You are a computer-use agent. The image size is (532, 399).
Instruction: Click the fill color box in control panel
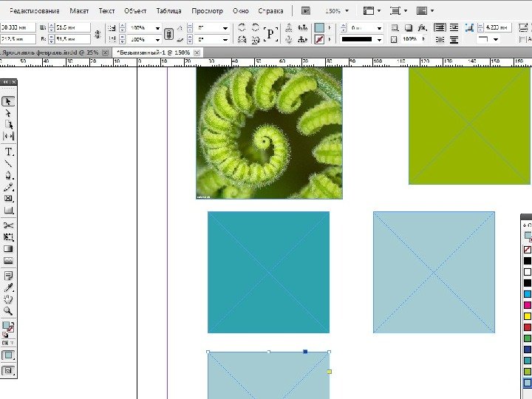(x=319, y=27)
